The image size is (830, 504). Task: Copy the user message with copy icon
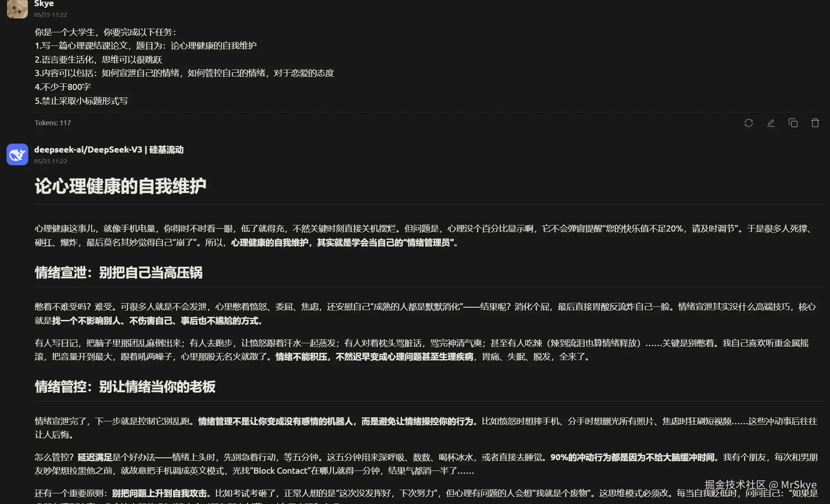793,123
